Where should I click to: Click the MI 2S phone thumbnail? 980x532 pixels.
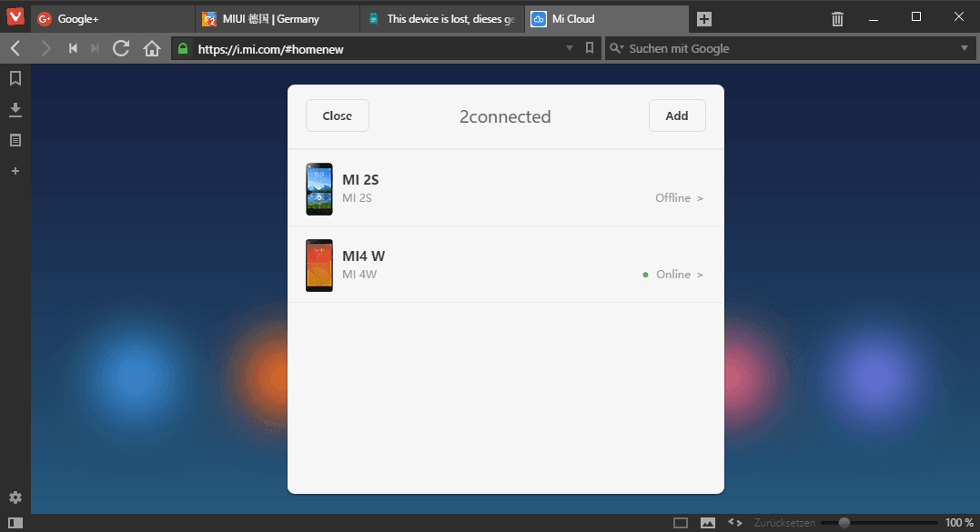[x=318, y=188]
